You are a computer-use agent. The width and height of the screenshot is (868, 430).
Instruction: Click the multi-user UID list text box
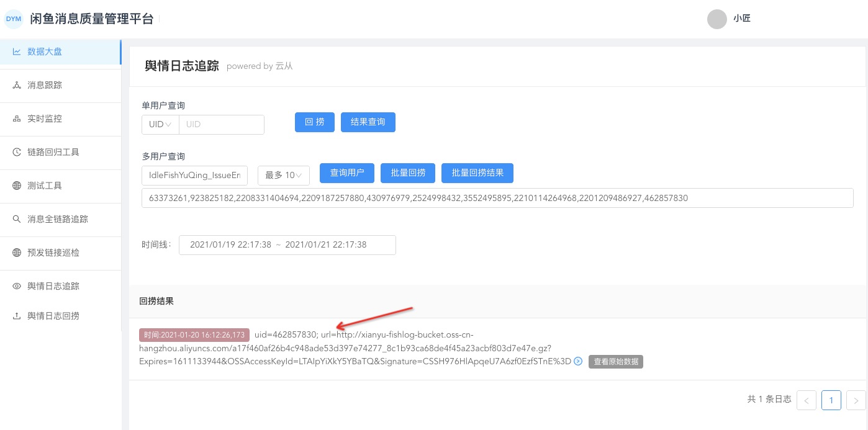point(497,198)
